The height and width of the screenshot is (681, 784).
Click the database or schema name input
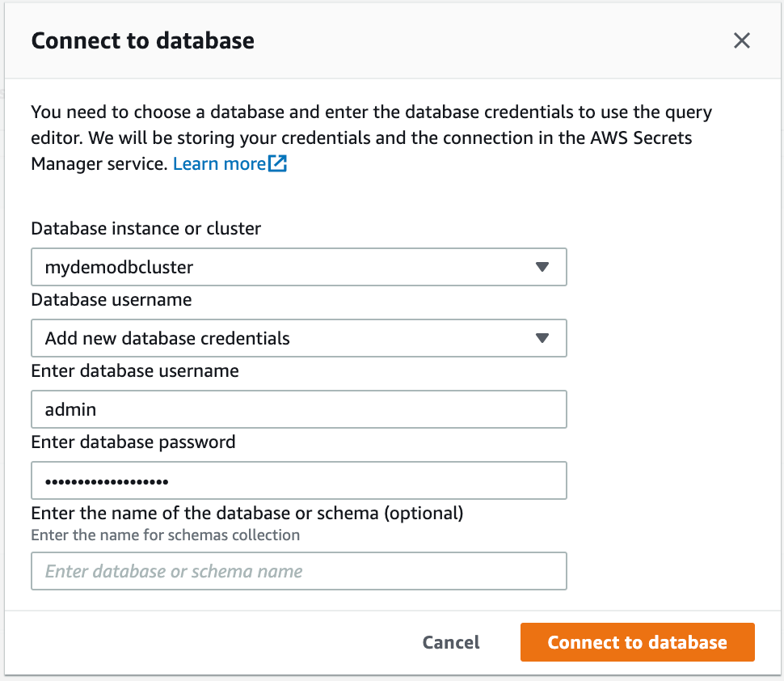[x=298, y=572]
